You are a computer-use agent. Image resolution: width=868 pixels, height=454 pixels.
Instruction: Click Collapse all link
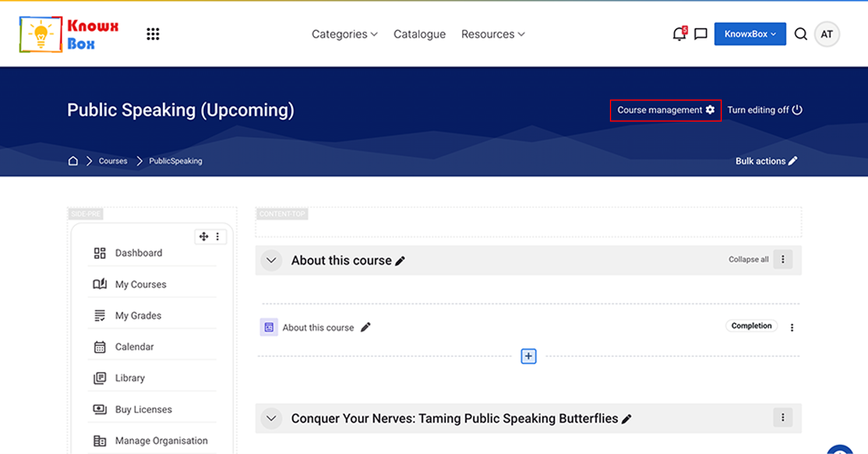(x=749, y=260)
